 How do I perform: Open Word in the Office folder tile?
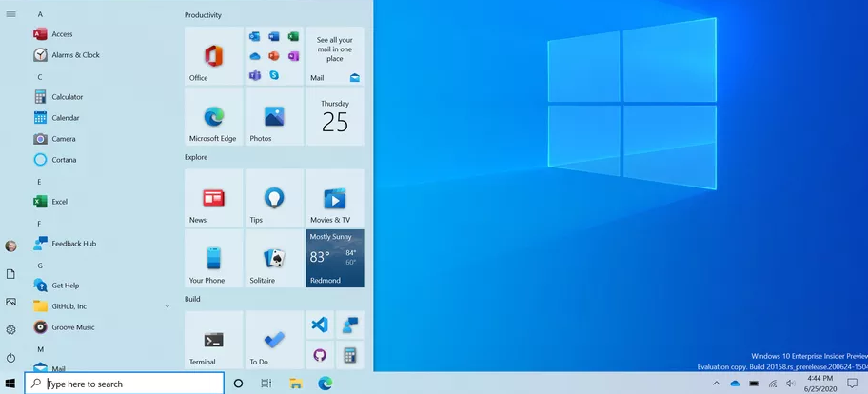tap(274, 36)
